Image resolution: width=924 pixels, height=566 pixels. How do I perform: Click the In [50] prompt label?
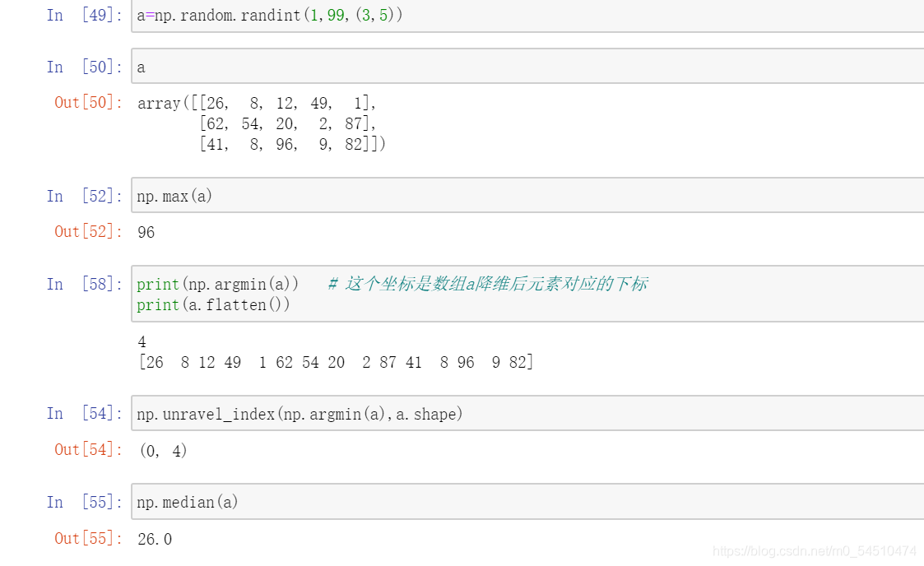85,67
